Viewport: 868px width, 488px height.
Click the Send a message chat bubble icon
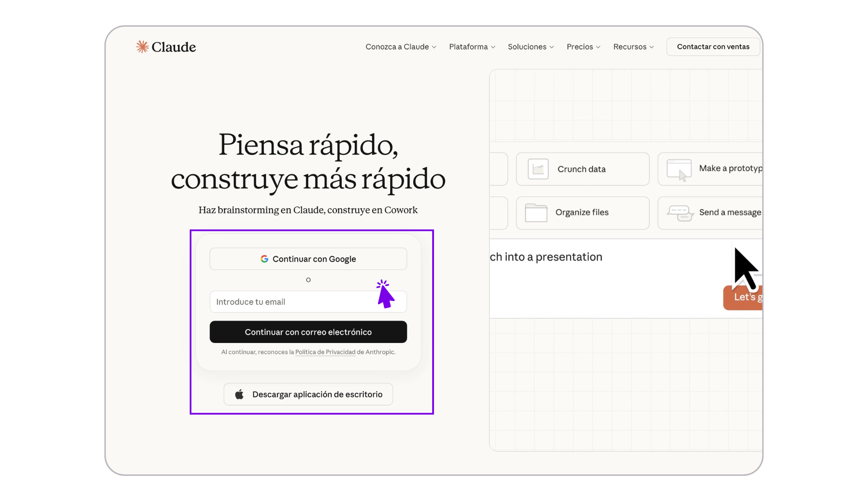(679, 213)
